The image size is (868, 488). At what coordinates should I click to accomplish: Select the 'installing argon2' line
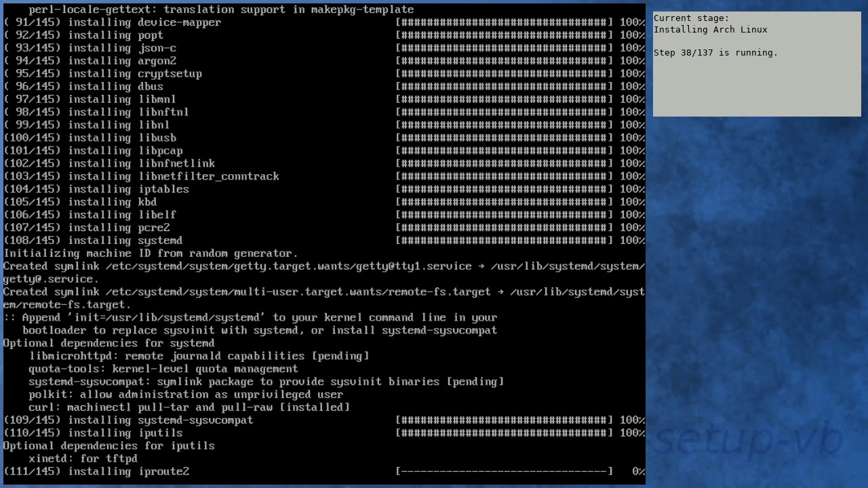pos(324,61)
